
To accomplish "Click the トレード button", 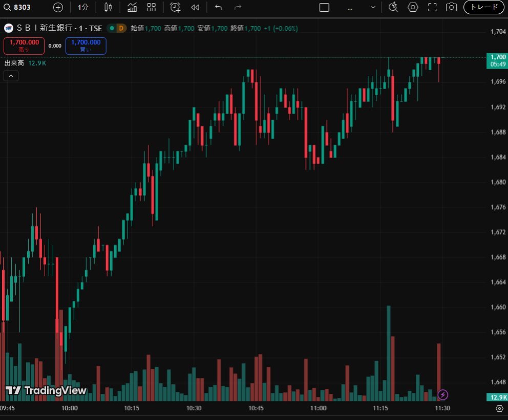I will point(483,7).
